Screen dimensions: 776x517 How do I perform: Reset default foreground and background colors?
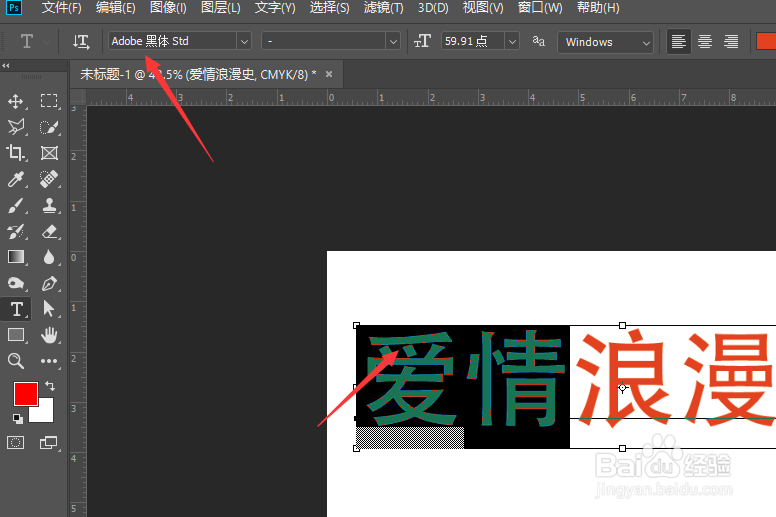(18, 419)
